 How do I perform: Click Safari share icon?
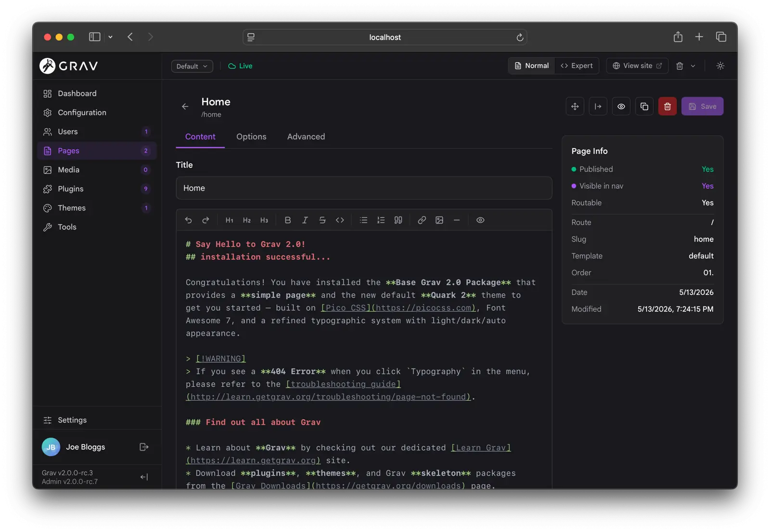tap(678, 37)
